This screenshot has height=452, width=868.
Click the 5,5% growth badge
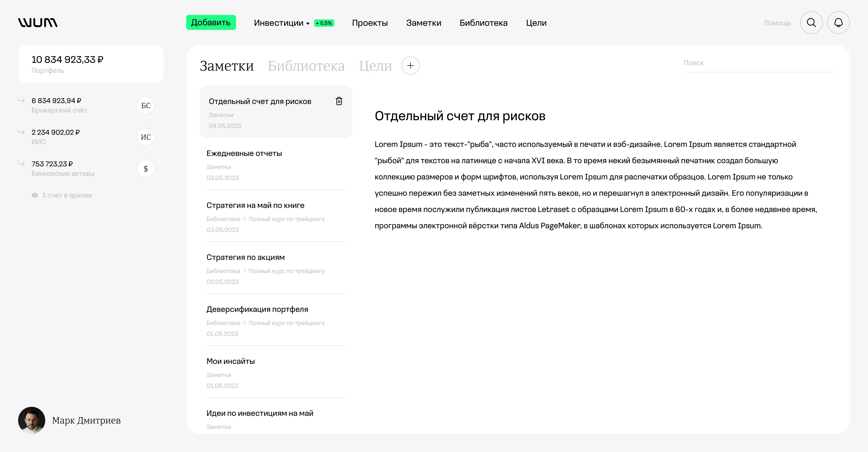(324, 23)
